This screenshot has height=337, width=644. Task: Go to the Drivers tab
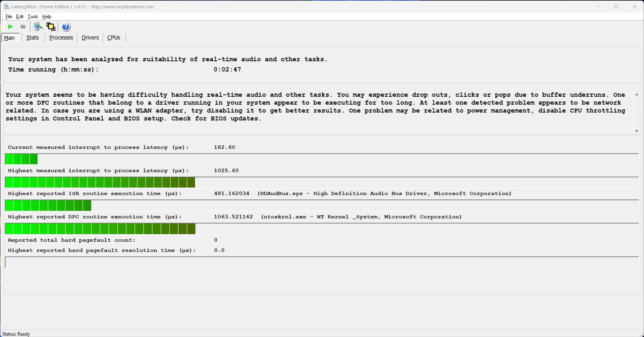pyautogui.click(x=90, y=38)
